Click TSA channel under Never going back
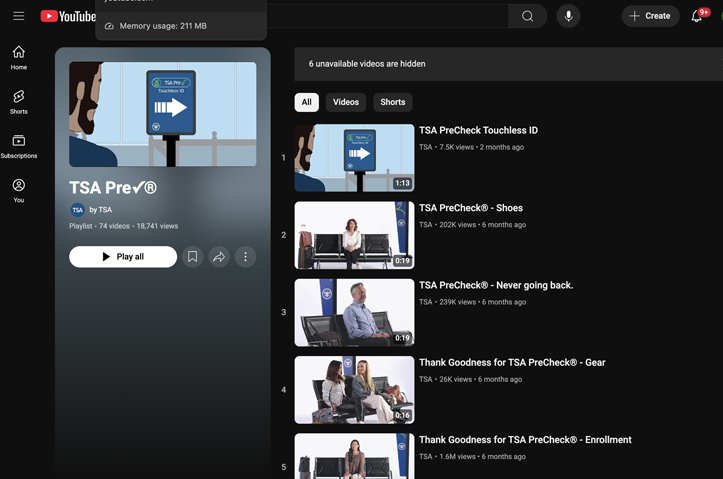This screenshot has height=479, width=723. 426,302
